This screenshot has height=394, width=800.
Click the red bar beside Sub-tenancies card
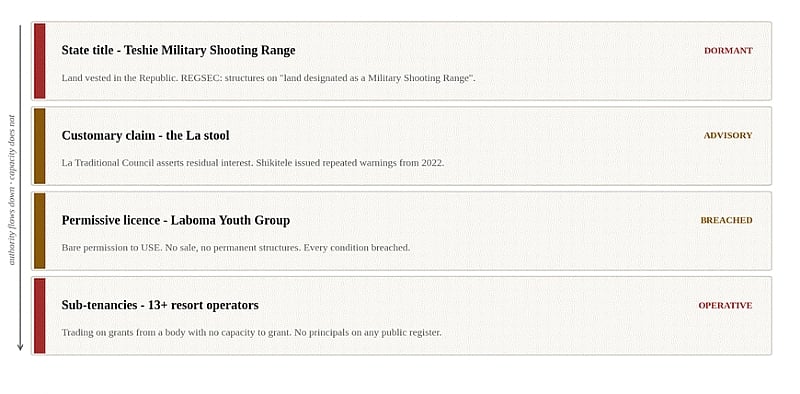click(39, 315)
